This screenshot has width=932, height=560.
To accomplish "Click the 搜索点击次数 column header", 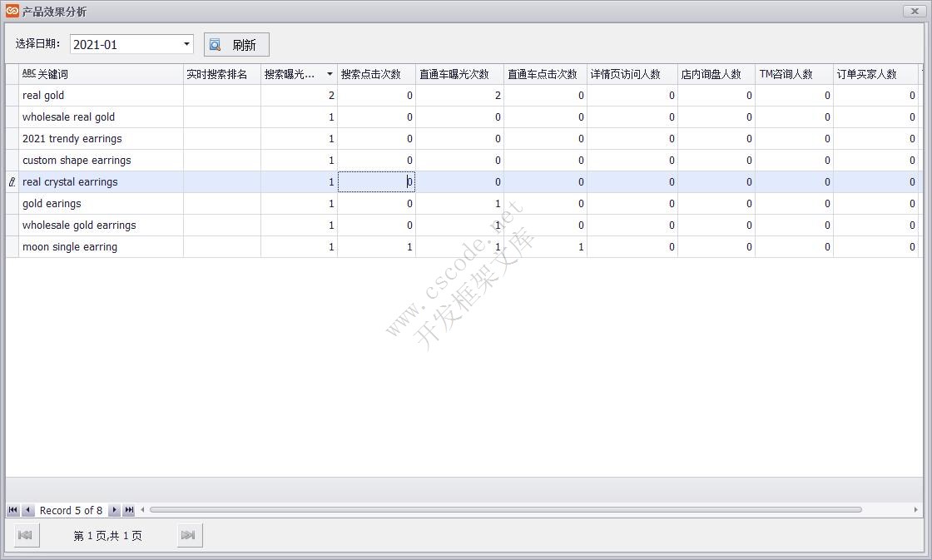I will (376, 74).
